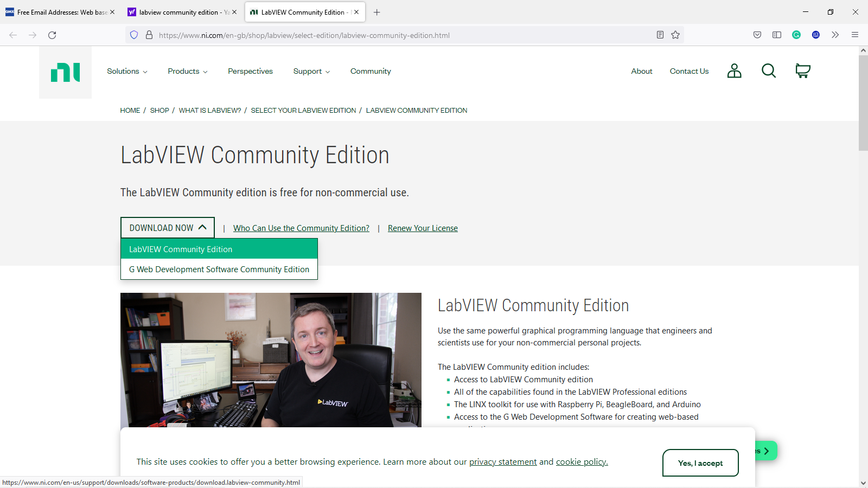This screenshot has width=868, height=488.
Task: Open the cookie policy link
Action: pos(582,462)
